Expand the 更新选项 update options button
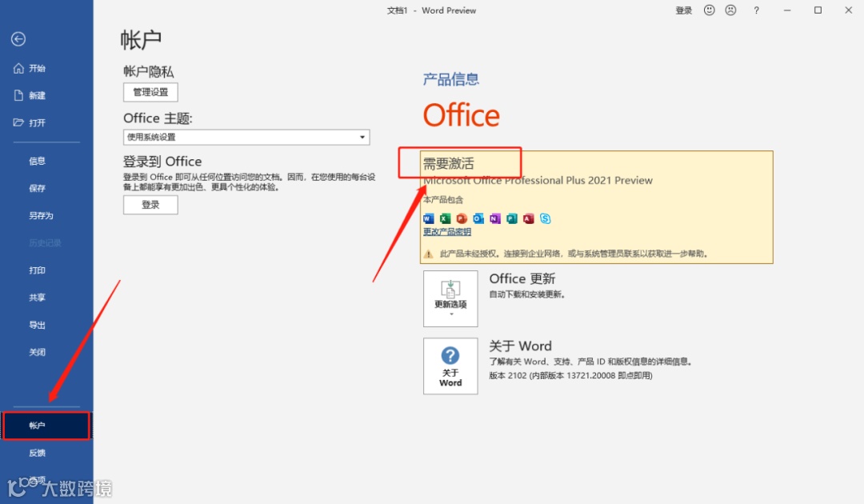This screenshot has height=504, width=864. 450,298
